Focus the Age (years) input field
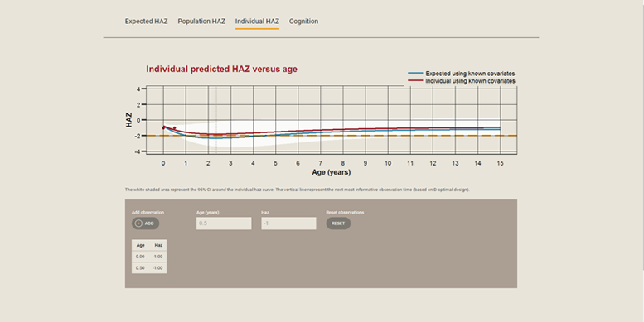 tap(224, 223)
